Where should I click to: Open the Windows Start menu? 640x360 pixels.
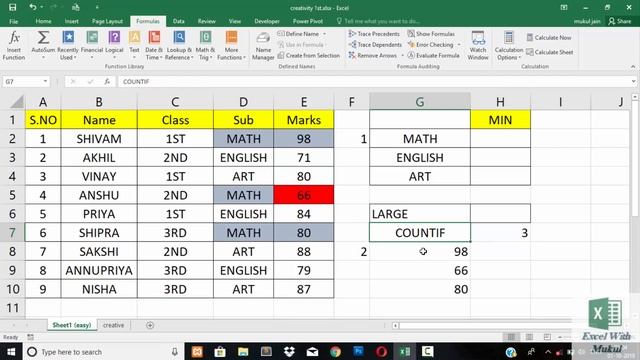tap(11, 351)
